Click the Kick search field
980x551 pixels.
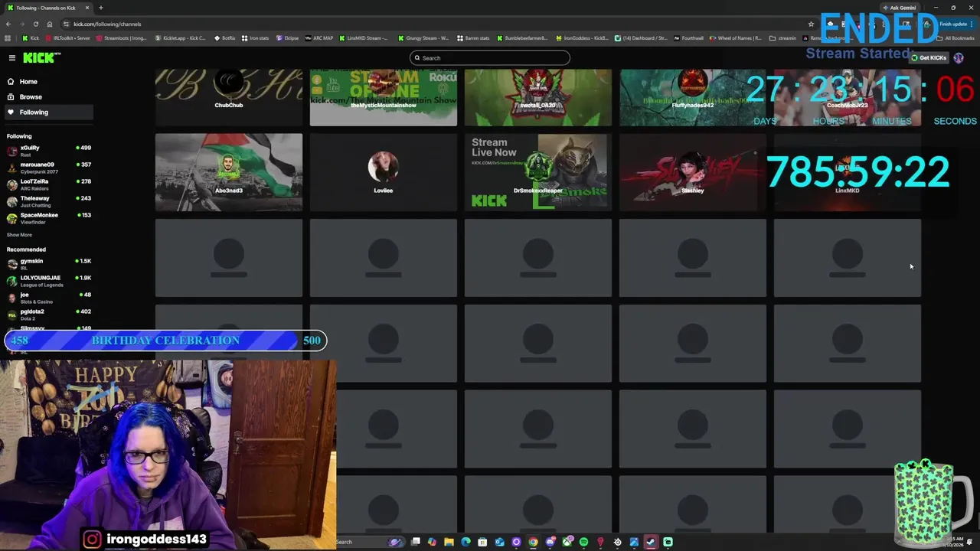click(490, 57)
